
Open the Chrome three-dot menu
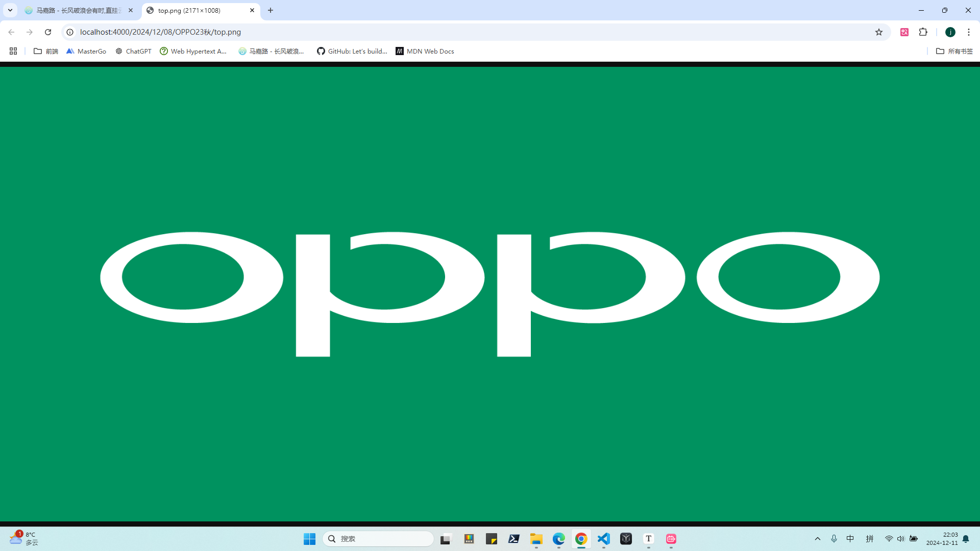[x=969, y=32]
